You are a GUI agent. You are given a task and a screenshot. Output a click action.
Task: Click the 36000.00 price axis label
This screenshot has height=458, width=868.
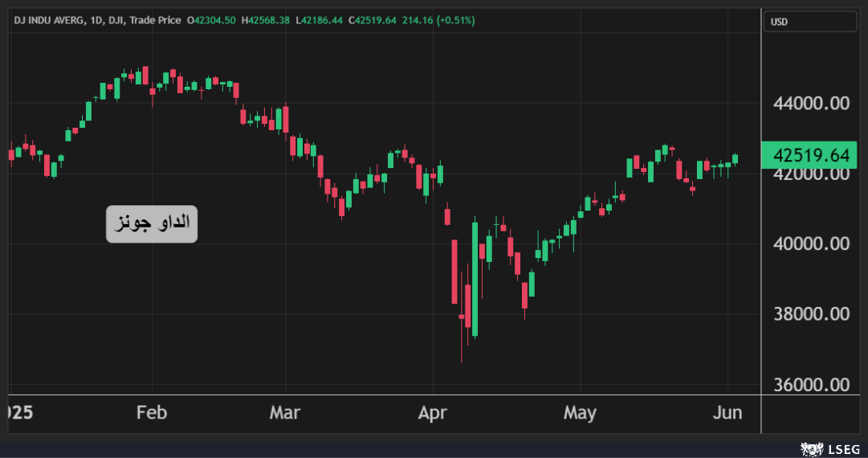click(811, 384)
